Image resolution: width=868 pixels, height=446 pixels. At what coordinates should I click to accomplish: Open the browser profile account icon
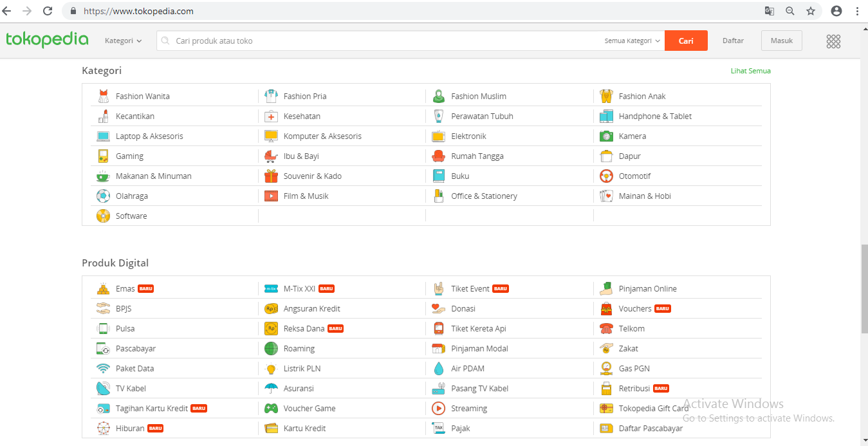(836, 11)
